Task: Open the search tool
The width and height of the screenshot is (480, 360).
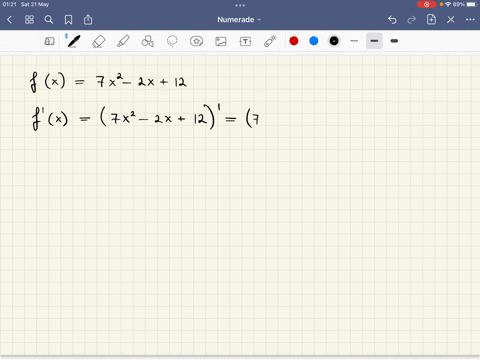Action: (x=49, y=20)
